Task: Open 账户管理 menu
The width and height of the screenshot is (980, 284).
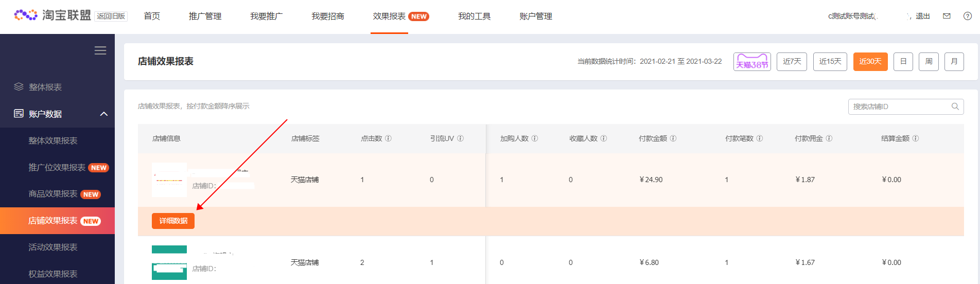Action: point(535,16)
